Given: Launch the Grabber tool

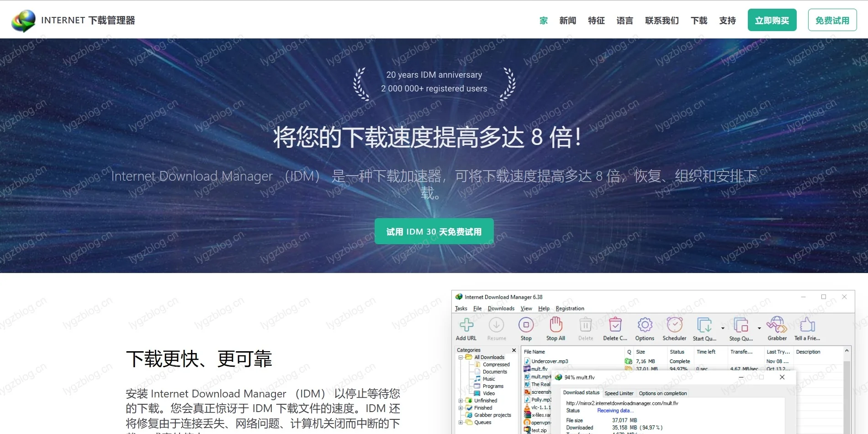Looking at the screenshot, I should (x=777, y=325).
